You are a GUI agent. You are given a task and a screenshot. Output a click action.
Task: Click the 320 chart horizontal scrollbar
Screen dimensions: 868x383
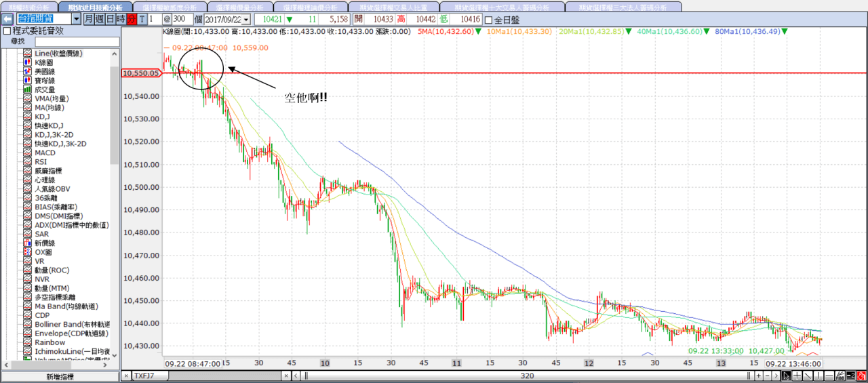[x=526, y=376]
